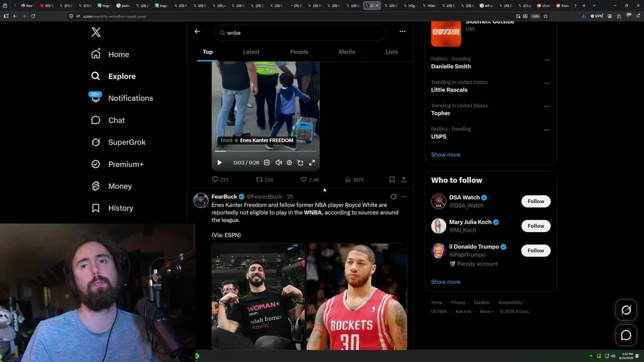Click the X logo in the sidebar
The height and width of the screenshot is (362, 644).
click(x=96, y=33)
